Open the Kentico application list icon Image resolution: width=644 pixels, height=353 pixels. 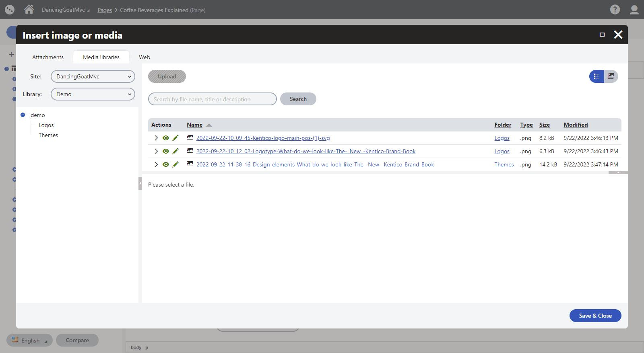[x=10, y=10]
